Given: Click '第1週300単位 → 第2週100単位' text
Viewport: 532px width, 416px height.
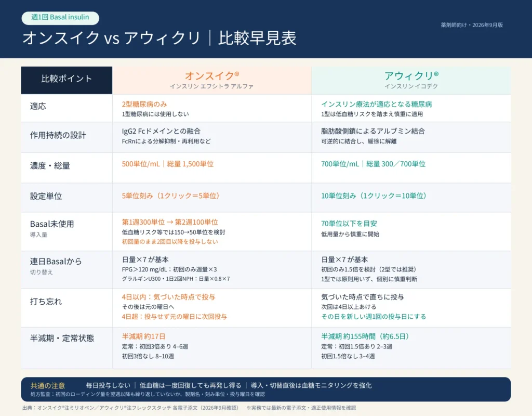Looking at the screenshot, I should [170, 222].
